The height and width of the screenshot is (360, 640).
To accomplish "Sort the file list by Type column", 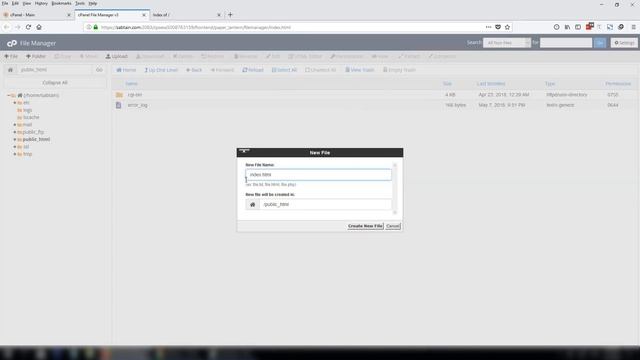I will pos(550,83).
